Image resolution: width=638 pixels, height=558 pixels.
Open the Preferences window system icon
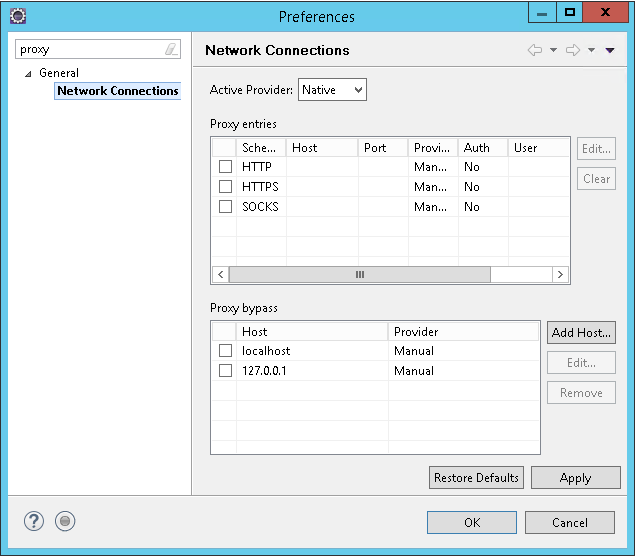[x=18, y=16]
